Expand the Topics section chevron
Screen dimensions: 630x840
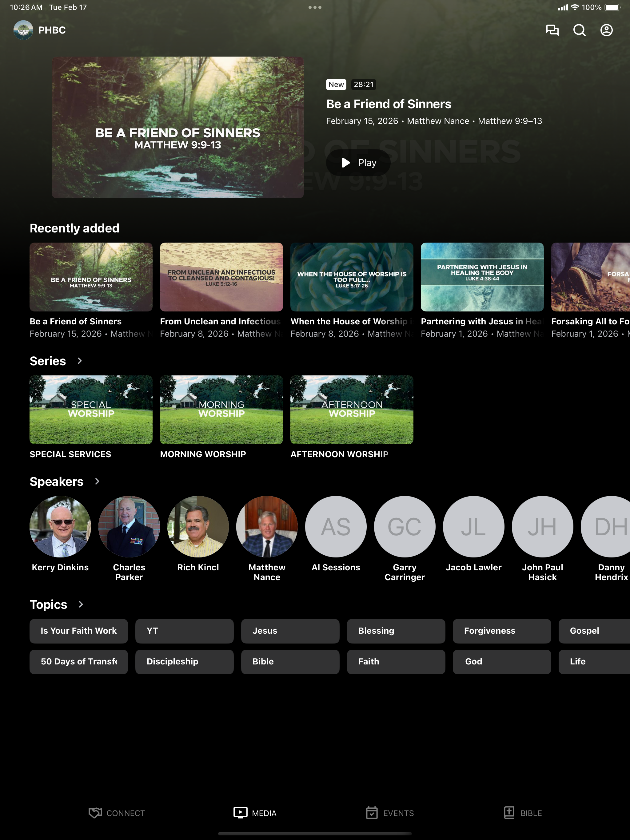pos(81,604)
